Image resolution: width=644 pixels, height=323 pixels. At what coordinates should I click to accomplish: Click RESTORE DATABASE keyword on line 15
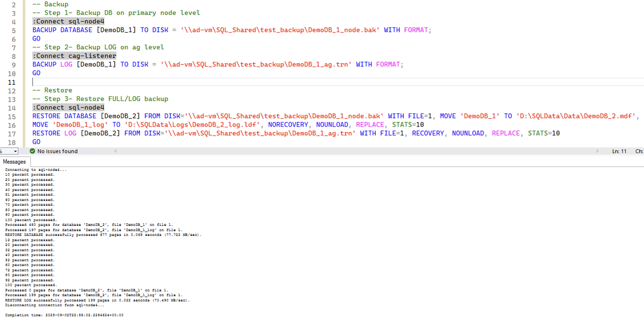[64, 116]
